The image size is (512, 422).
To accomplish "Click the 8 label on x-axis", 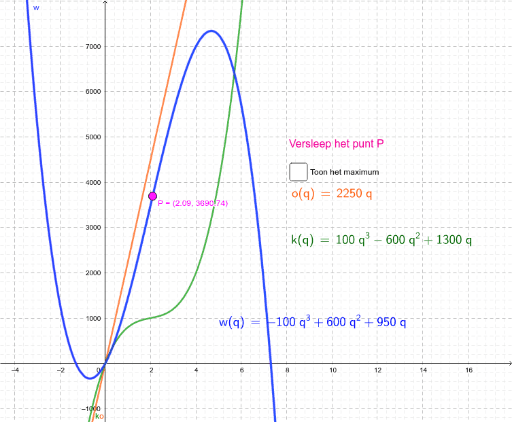I will pos(287,370).
